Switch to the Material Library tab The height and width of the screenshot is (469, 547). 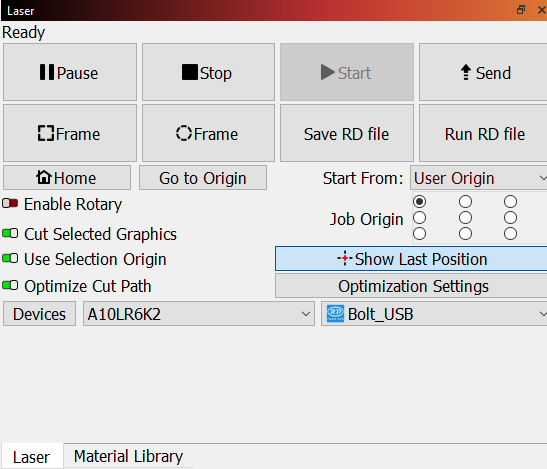(128, 456)
